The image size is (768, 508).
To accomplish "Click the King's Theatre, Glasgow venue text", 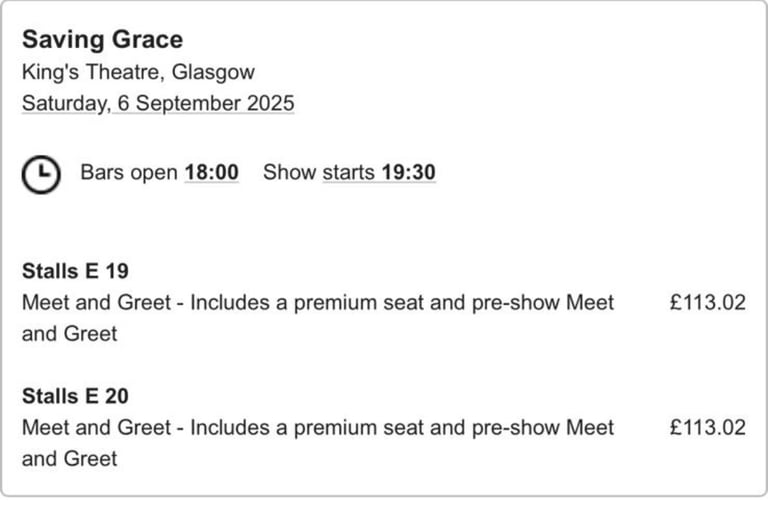I will [x=138, y=72].
